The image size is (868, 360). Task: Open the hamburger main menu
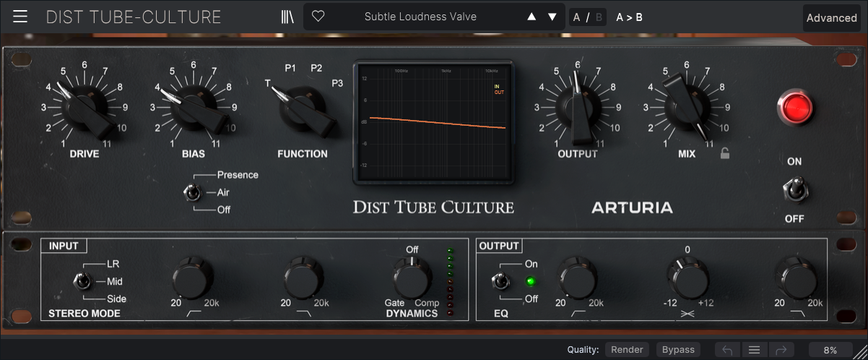pyautogui.click(x=20, y=17)
